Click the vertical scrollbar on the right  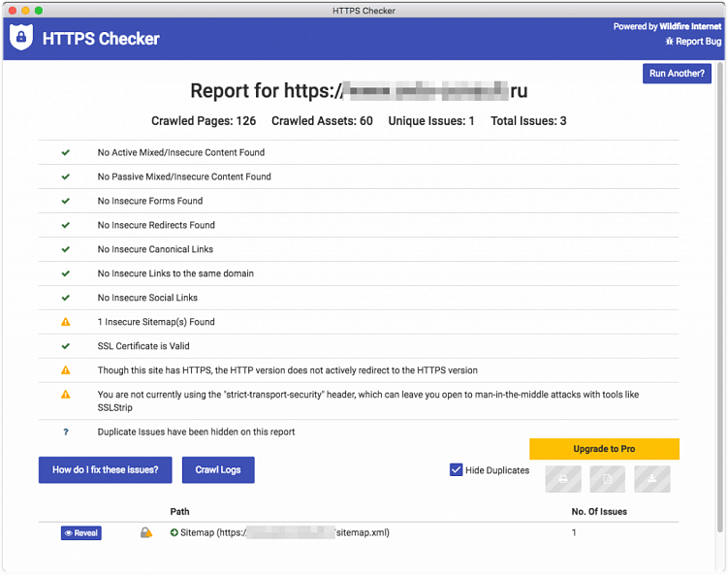pos(720,298)
